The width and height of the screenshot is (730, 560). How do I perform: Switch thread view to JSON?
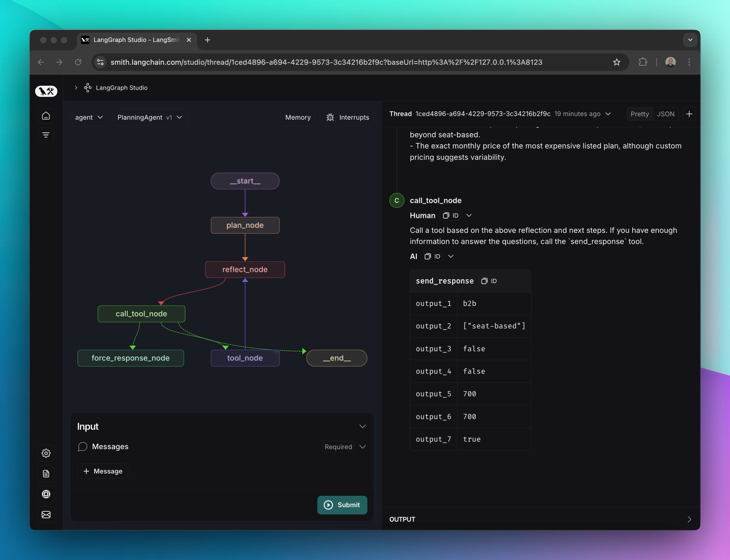pyautogui.click(x=665, y=114)
